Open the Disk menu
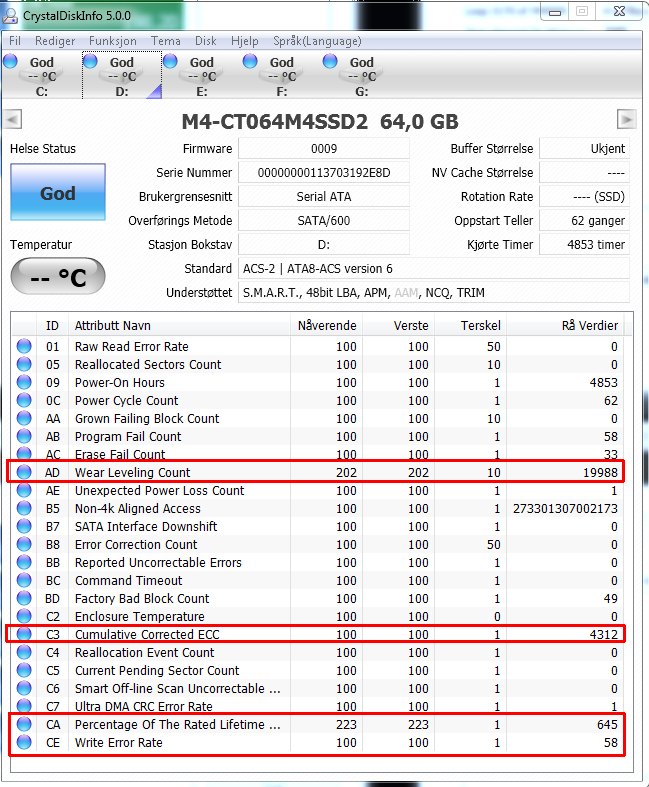This screenshot has width=649, height=787. (206, 41)
